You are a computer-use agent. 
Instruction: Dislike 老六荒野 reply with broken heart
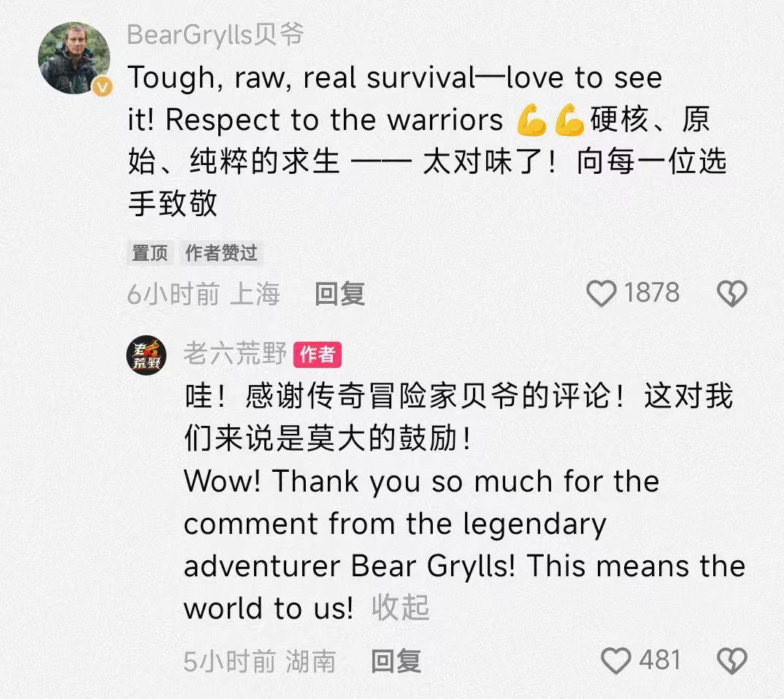(x=732, y=660)
